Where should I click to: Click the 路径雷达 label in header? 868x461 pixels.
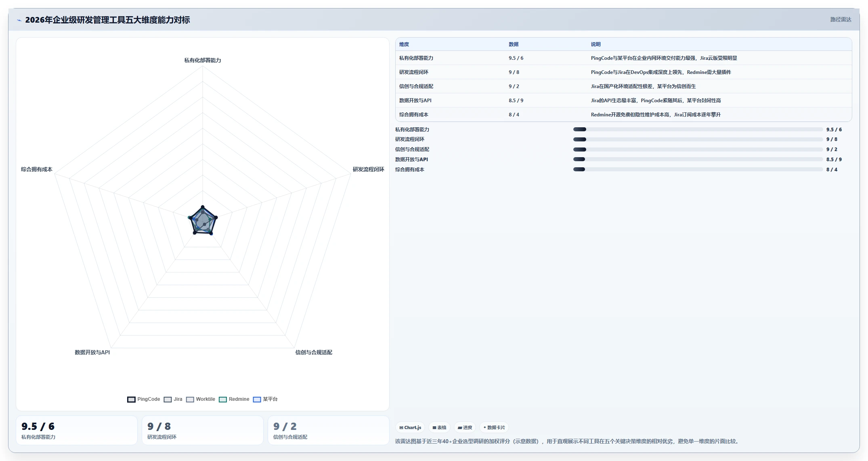click(841, 19)
